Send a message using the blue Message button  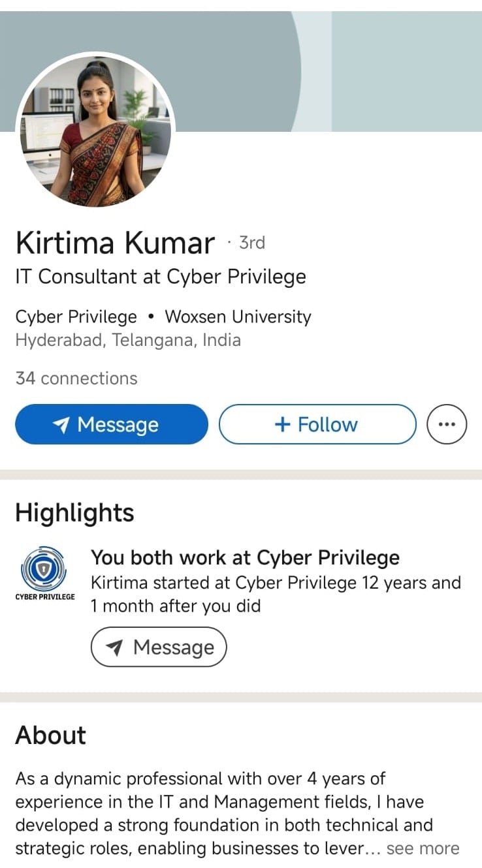coord(112,424)
